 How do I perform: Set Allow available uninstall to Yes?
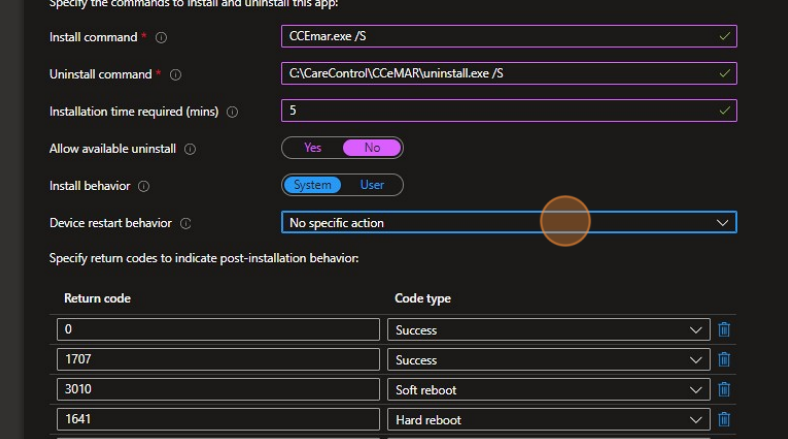pyautogui.click(x=313, y=148)
